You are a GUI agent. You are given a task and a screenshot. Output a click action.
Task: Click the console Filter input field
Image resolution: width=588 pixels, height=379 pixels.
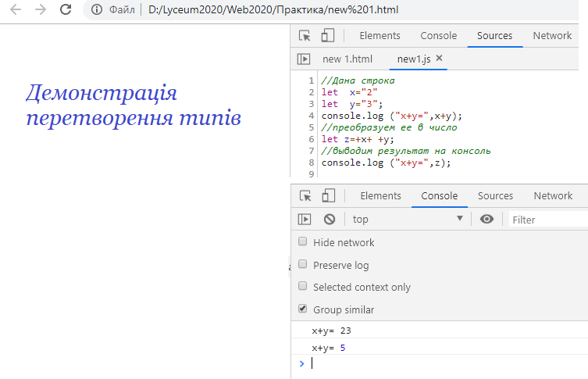[547, 220]
